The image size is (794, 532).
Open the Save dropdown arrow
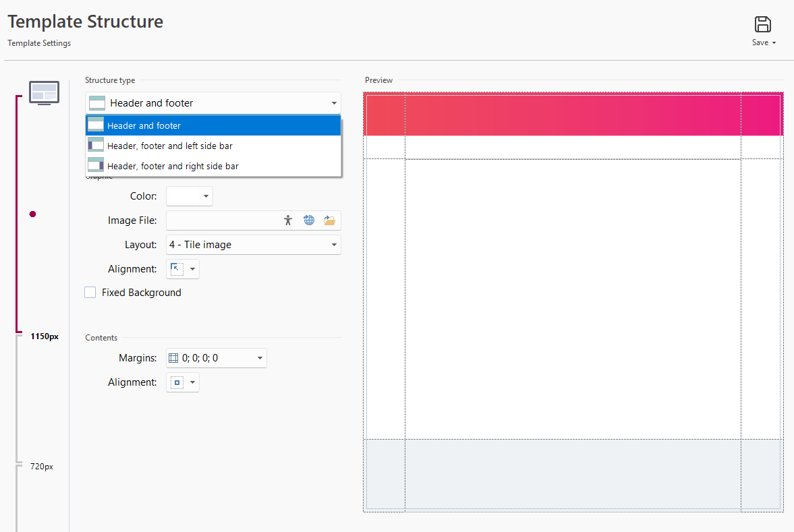(x=774, y=43)
